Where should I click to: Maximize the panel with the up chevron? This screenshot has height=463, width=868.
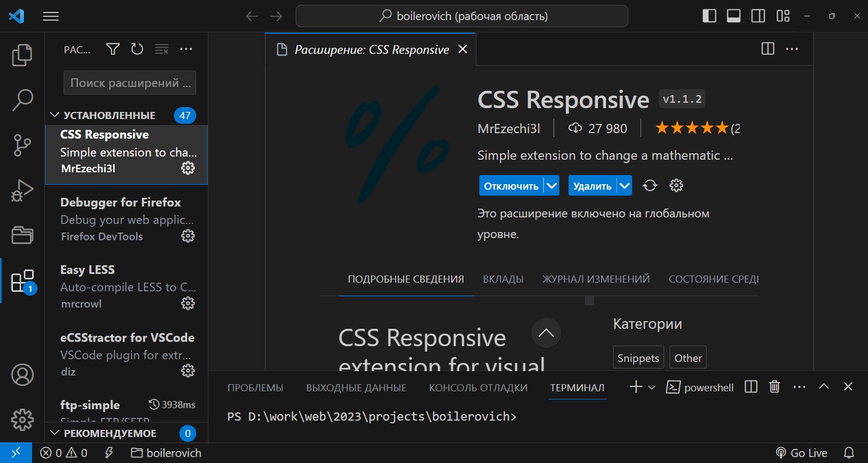pos(824,386)
